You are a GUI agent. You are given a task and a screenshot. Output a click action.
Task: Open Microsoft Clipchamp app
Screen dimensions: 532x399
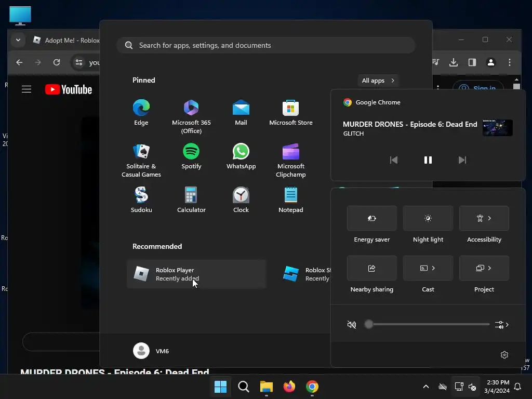click(291, 161)
